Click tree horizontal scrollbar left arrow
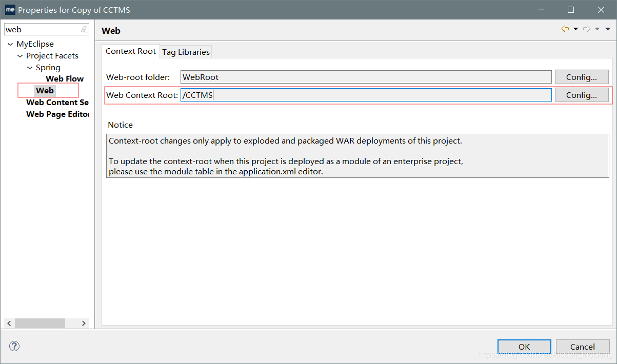Viewport: 617px width, 364px height. tap(9, 323)
